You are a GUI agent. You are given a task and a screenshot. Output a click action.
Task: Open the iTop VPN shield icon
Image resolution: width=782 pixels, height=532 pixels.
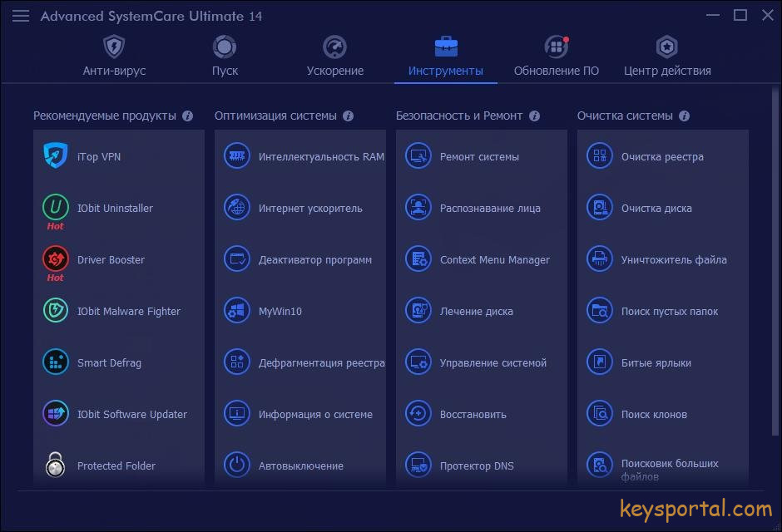56,156
